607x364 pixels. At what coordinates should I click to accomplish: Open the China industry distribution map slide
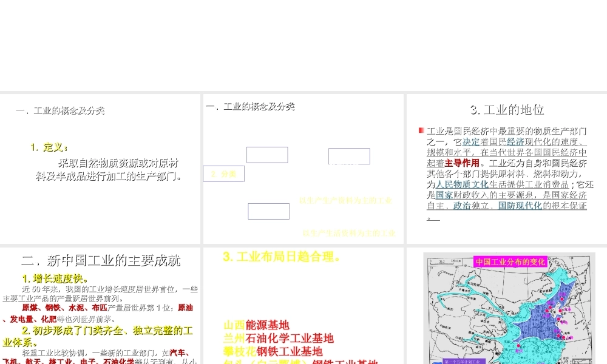(507, 306)
